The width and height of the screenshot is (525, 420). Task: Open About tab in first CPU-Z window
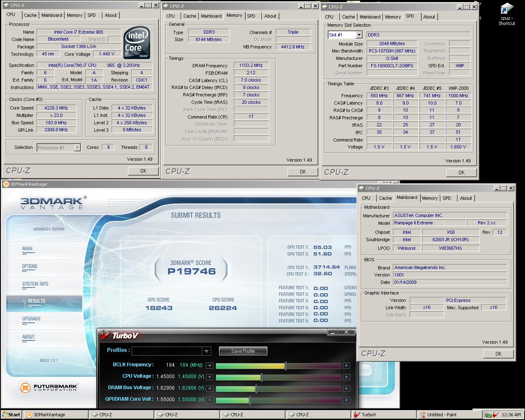click(111, 15)
